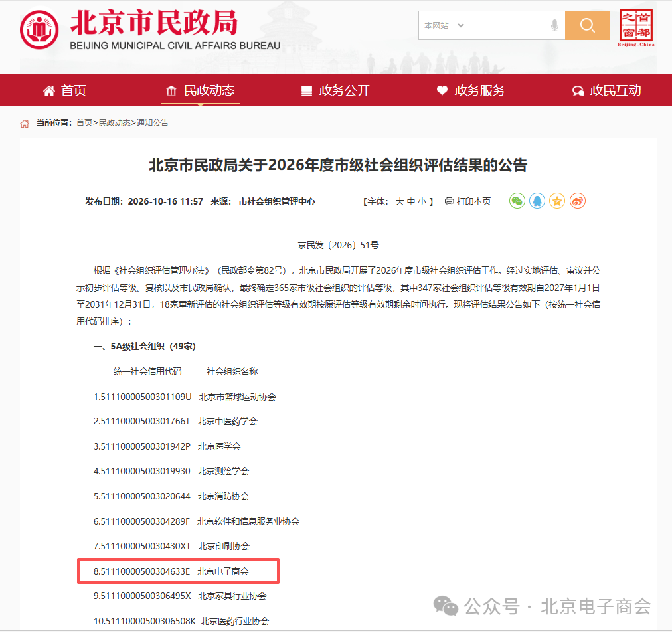Screen dimensions: 672x633
Task: Click the heading 一、5A级社会组织（49家）
Action: [145, 346]
